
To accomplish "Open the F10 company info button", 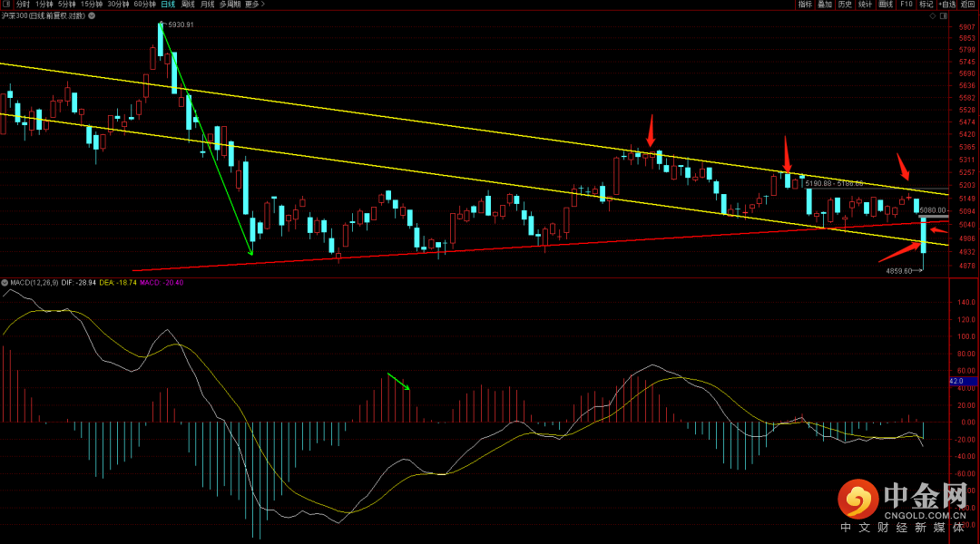I will 906,4.
